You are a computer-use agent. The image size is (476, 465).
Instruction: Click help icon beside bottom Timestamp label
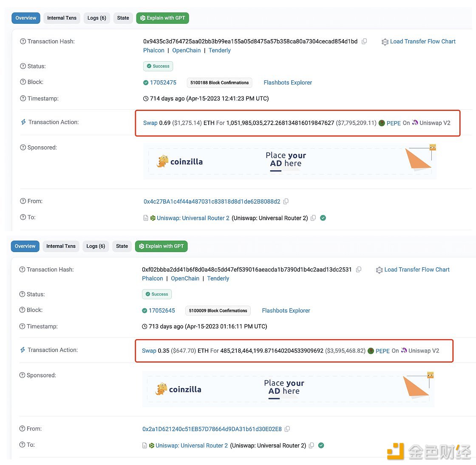click(x=22, y=326)
